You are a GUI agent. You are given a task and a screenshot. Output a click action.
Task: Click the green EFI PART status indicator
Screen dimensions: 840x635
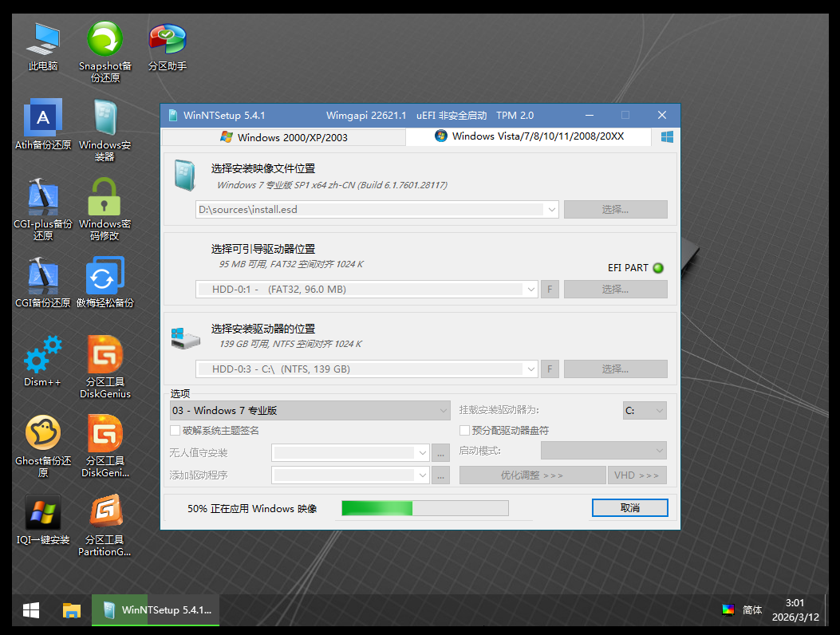[x=658, y=268]
